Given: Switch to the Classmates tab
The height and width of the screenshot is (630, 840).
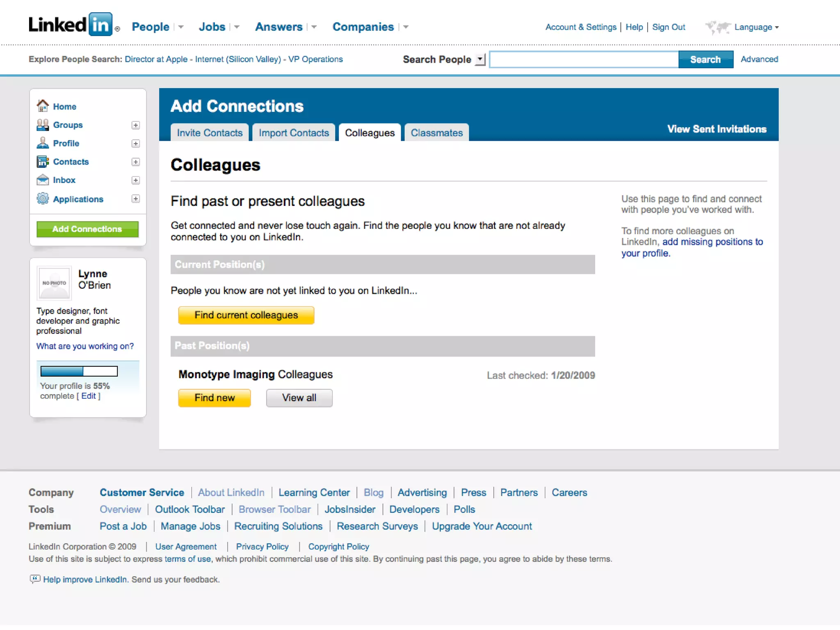Looking at the screenshot, I should click(436, 133).
